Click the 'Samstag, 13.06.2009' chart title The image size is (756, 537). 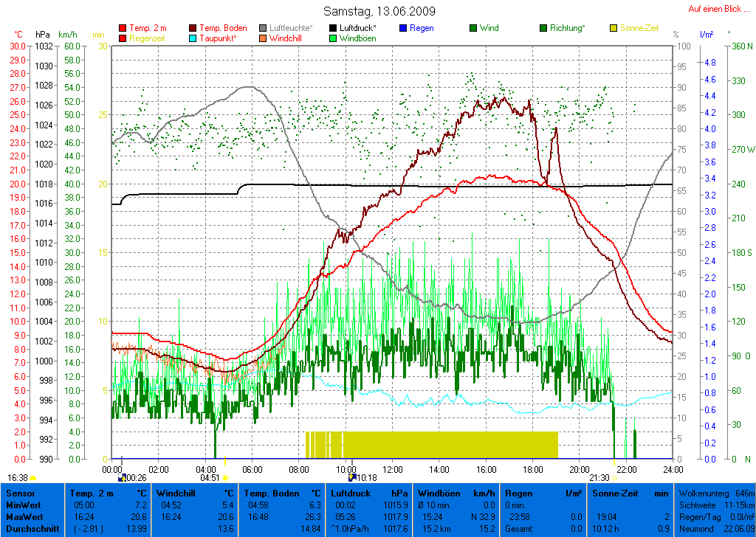(379, 11)
